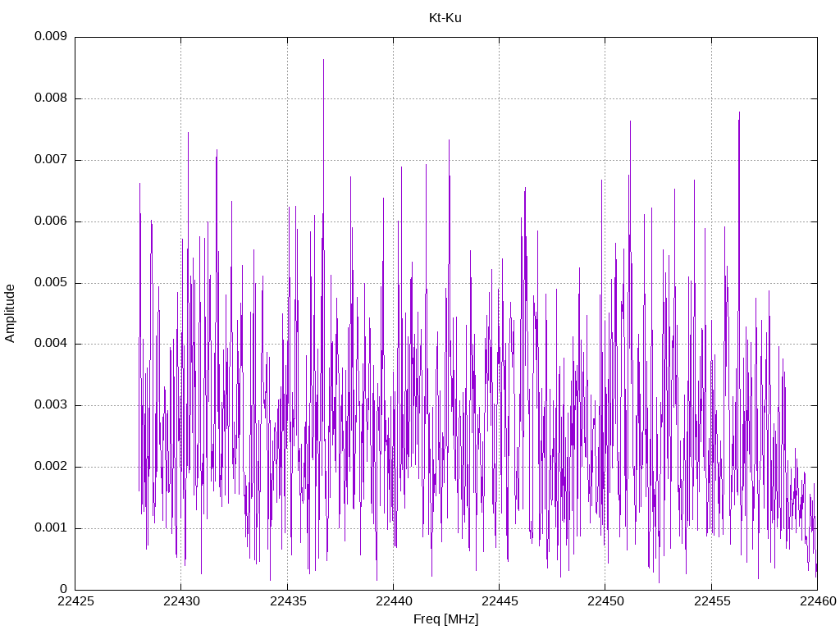840x630 pixels.
Task: Click x-axis tick label 22440
Action: pos(394,601)
